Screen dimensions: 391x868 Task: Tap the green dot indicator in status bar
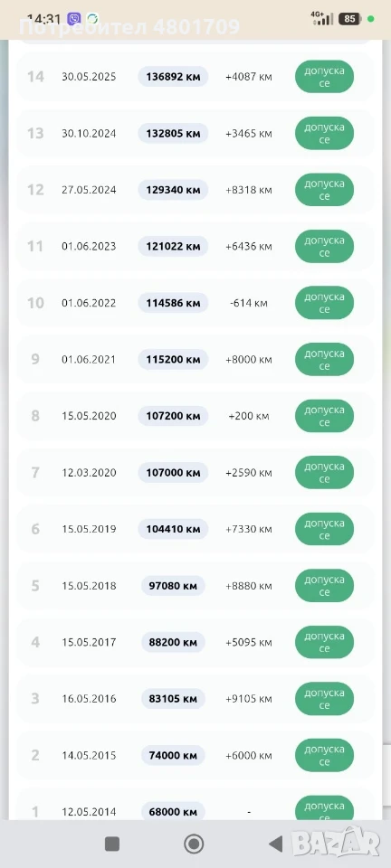click(370, 19)
